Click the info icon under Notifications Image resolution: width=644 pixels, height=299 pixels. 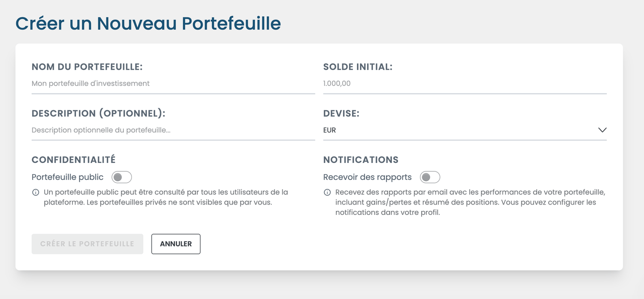tap(327, 192)
